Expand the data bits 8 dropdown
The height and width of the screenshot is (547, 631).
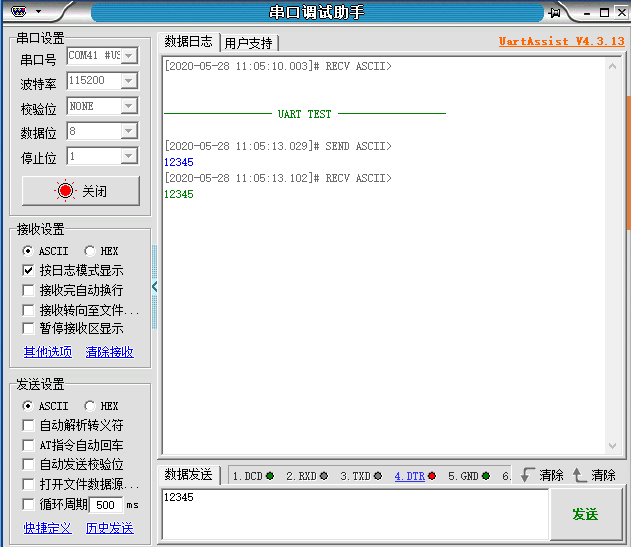pyautogui.click(x=129, y=131)
